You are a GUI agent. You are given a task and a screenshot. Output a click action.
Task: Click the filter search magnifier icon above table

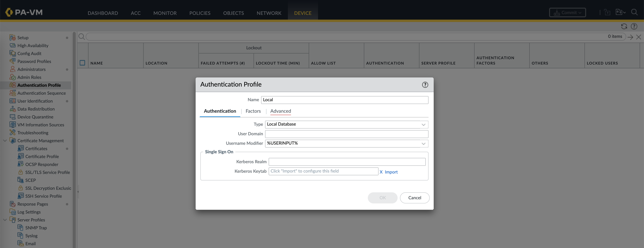pos(82,37)
